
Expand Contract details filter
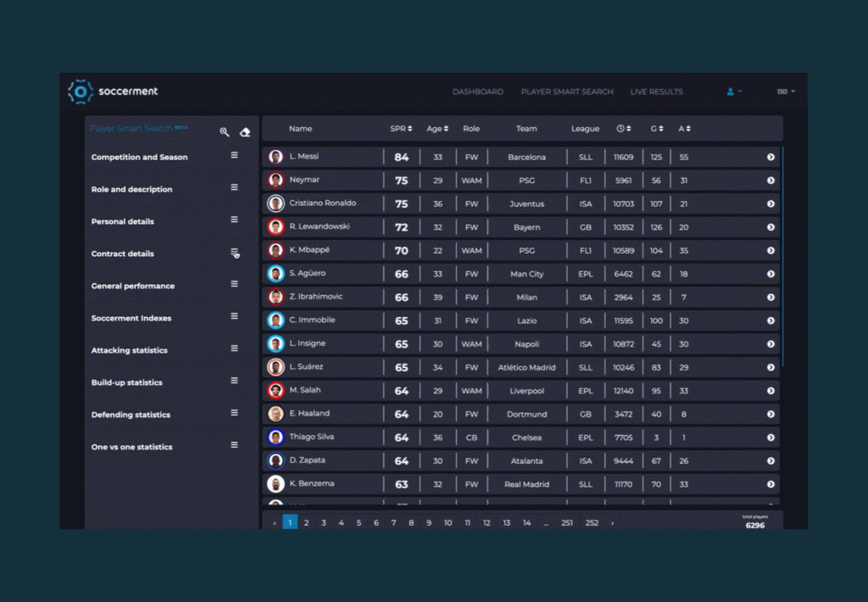point(234,253)
